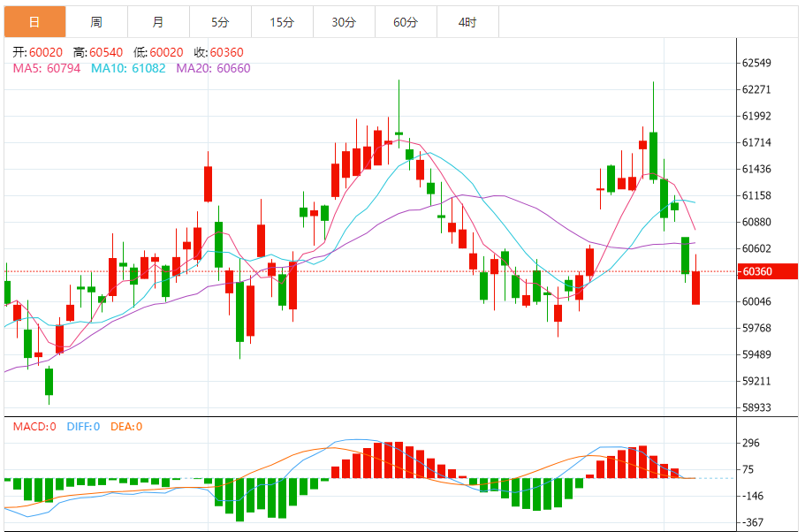Click the DEA:0 indicator label
805x532 pixels.
[x=126, y=427]
